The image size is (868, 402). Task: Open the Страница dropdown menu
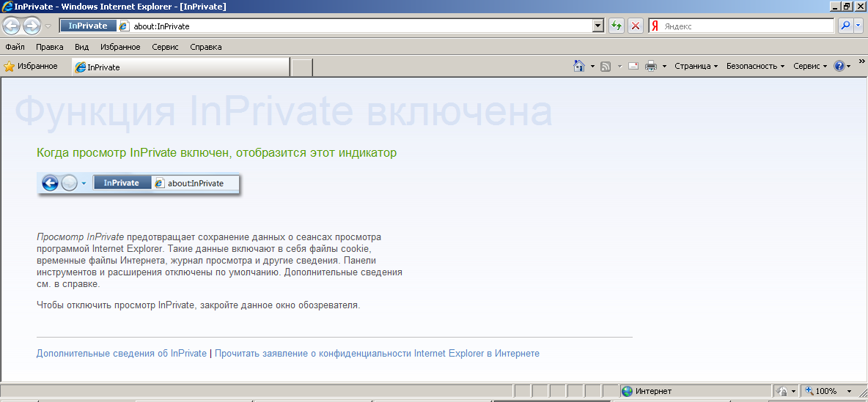[696, 66]
